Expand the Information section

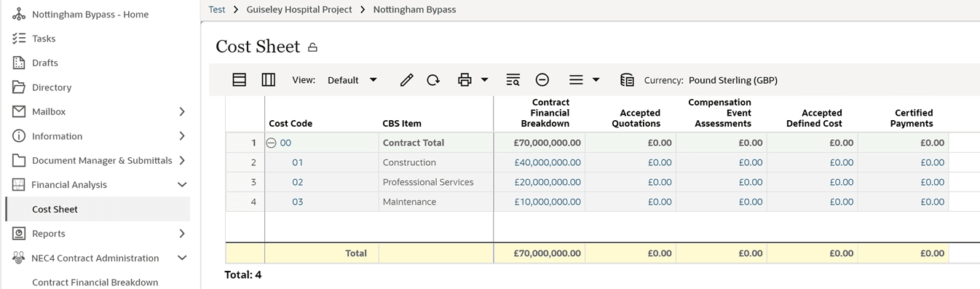coord(182,136)
